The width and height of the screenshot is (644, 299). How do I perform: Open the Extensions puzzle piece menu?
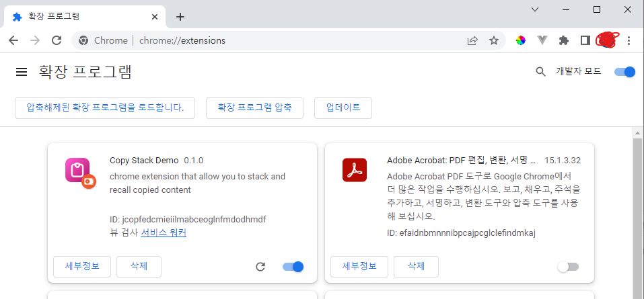pyautogui.click(x=564, y=40)
